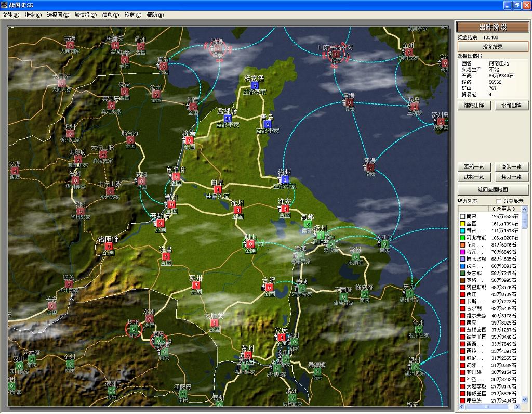
Task: Click the 杨家堡 blue castle marker
Action: pyautogui.click(x=255, y=85)
